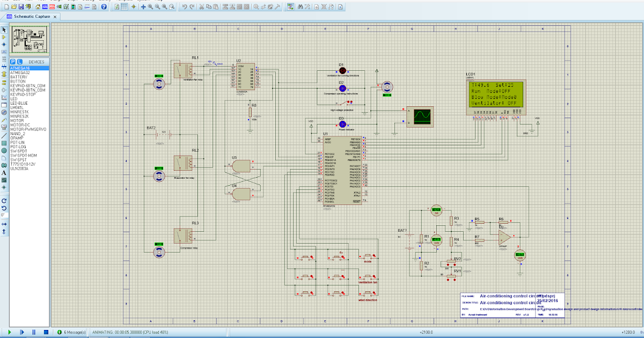
Task: Pause the running simulation
Action: (34, 332)
